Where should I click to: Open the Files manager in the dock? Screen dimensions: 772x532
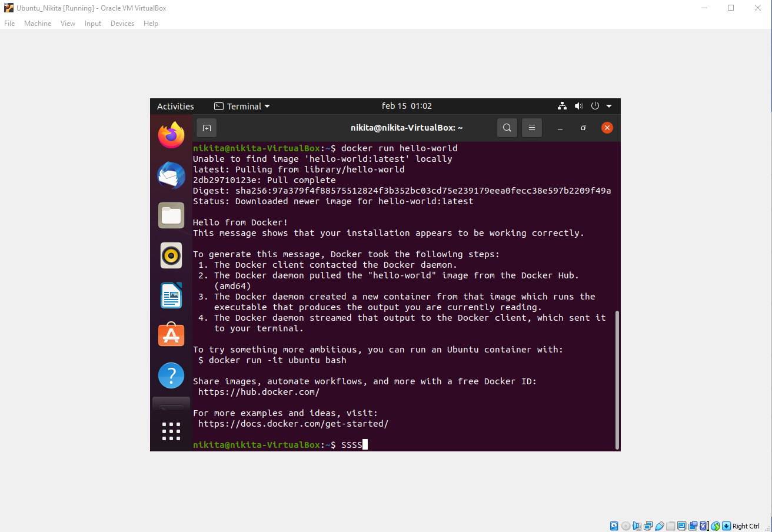pyautogui.click(x=171, y=215)
